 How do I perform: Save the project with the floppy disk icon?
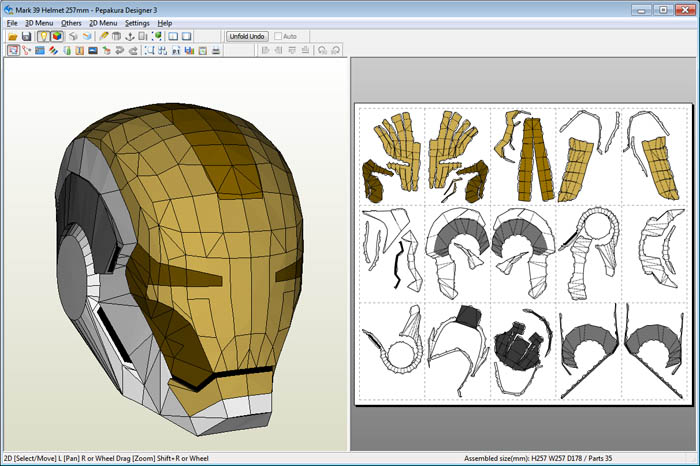(26, 37)
